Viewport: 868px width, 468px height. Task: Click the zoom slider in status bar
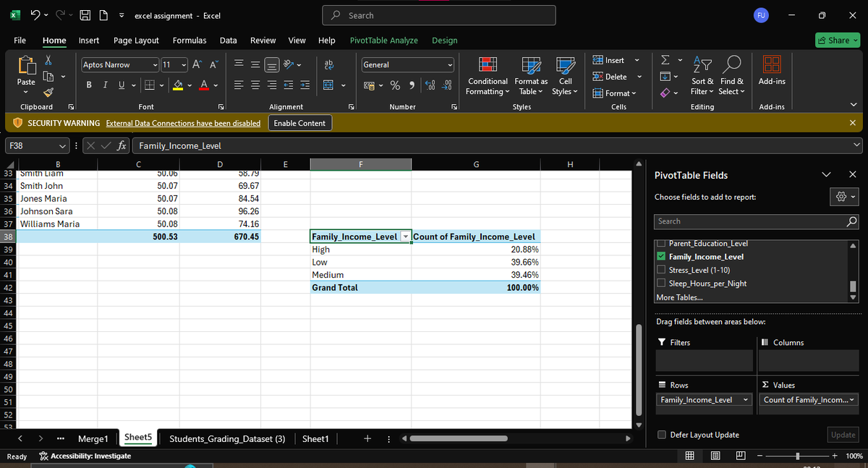point(797,456)
